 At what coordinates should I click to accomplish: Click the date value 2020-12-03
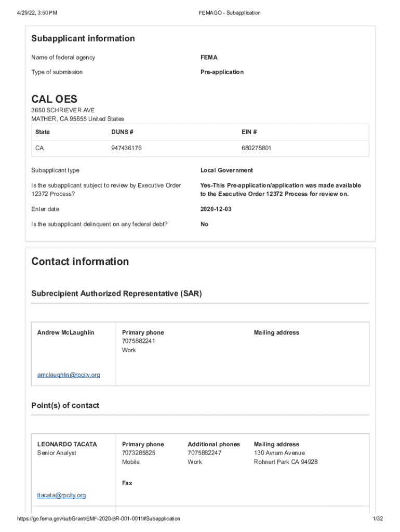217,209
